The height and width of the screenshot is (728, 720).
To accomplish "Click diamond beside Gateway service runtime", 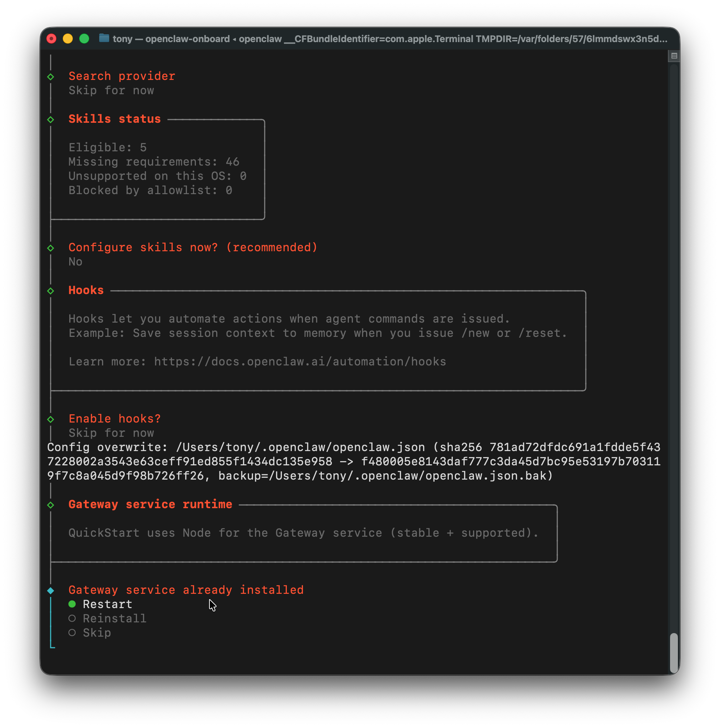I will pyautogui.click(x=51, y=505).
